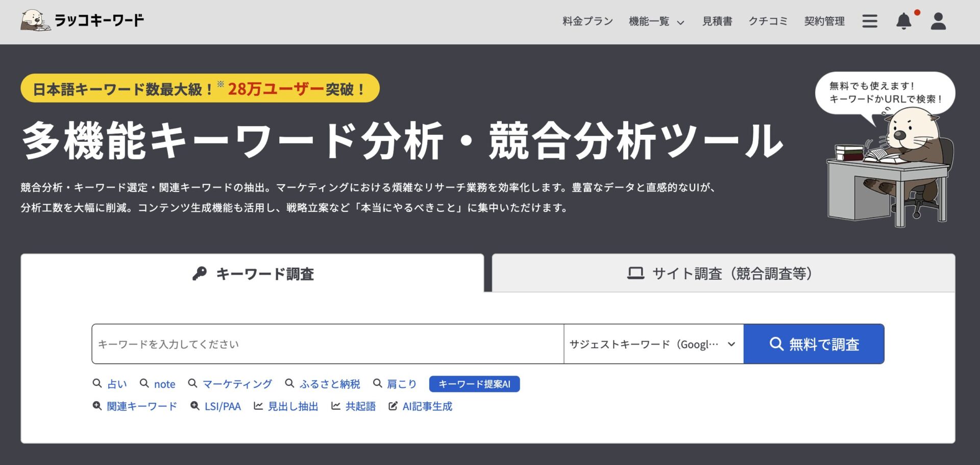Click the keyword input field
The height and width of the screenshot is (465, 980).
click(327, 344)
